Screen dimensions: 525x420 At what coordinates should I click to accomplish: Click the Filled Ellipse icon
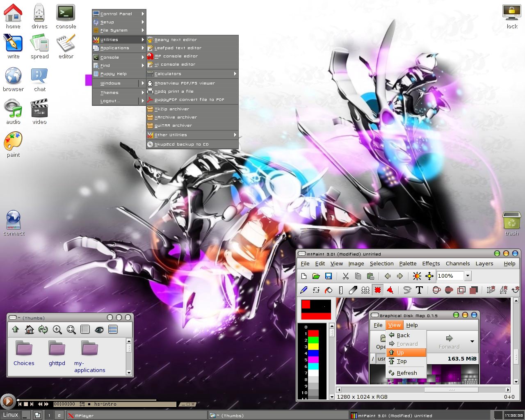point(449,290)
